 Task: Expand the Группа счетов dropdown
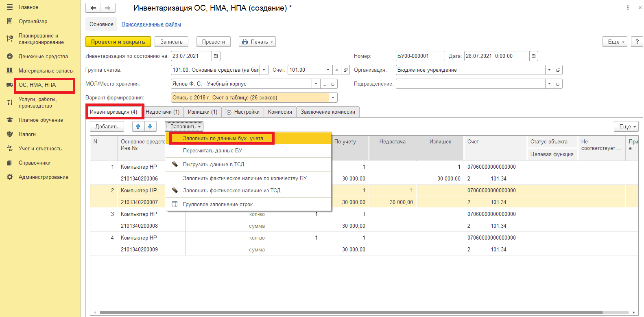(x=264, y=70)
